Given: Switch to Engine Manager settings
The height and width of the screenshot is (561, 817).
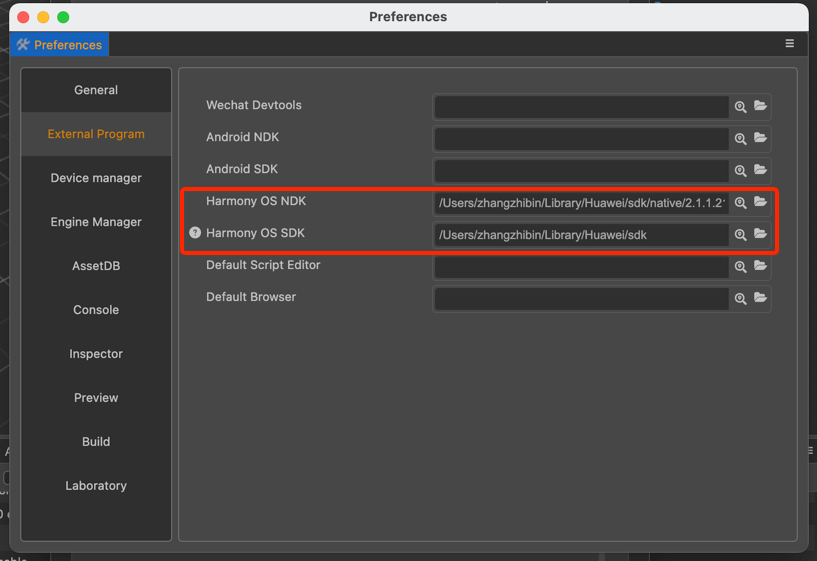Looking at the screenshot, I should pyautogui.click(x=96, y=222).
